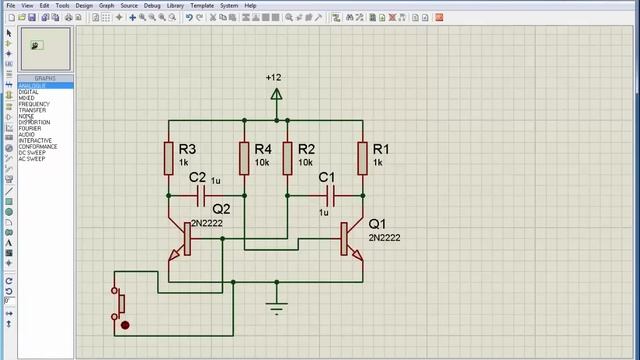Click resistor R3 in the schematic

169,158
